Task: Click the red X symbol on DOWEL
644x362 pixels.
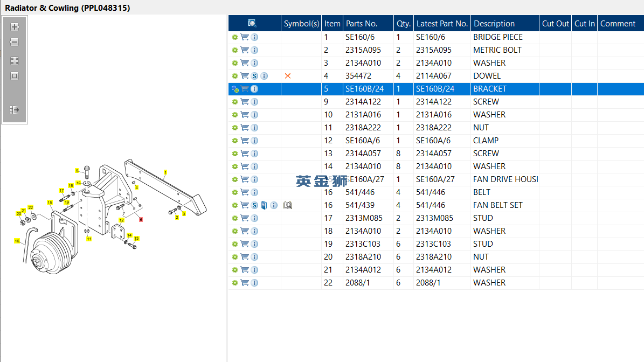Action: click(x=288, y=76)
